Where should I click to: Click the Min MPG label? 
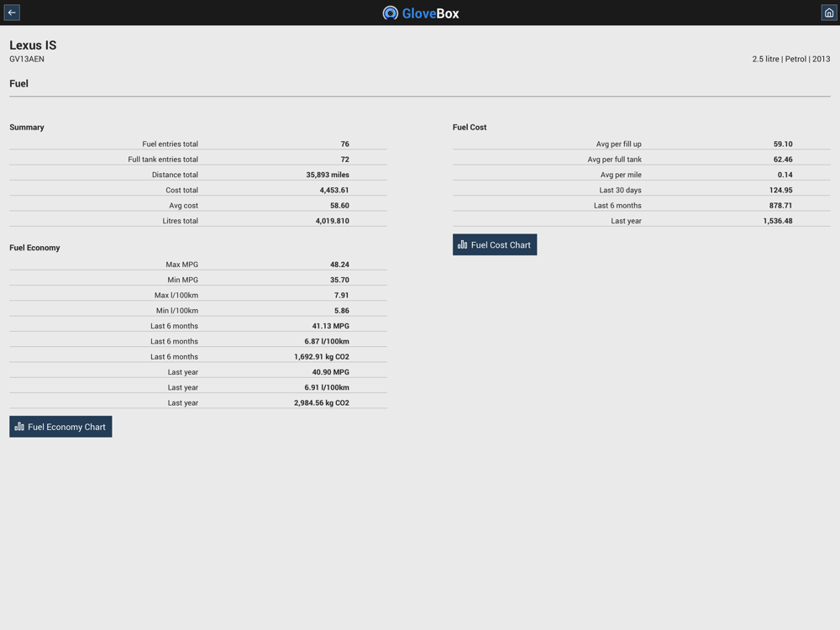point(182,280)
